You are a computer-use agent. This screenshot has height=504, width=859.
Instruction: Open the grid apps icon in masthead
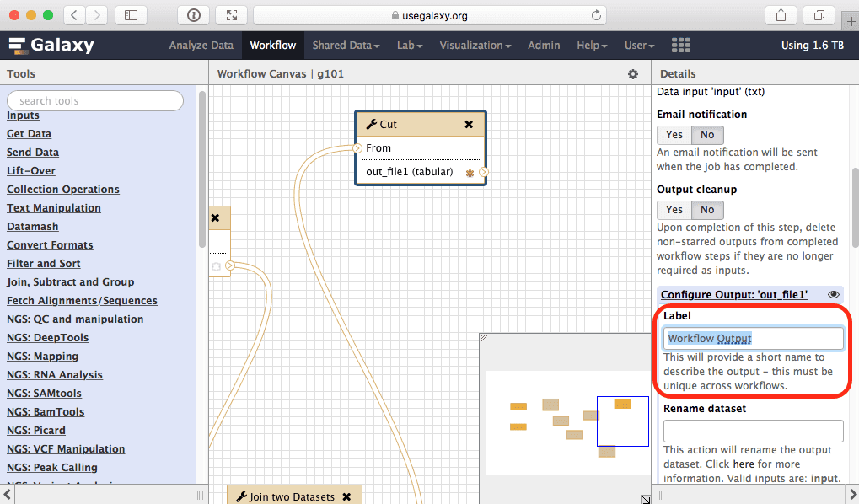pos(680,46)
